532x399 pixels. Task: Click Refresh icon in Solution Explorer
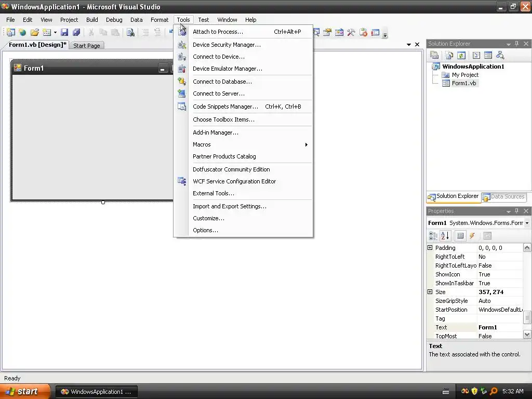[x=461, y=55]
